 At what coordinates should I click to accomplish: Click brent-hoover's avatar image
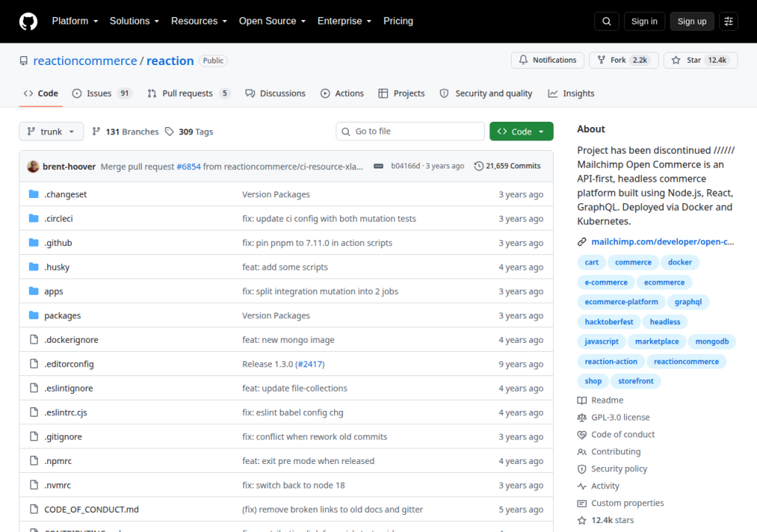pyautogui.click(x=33, y=166)
